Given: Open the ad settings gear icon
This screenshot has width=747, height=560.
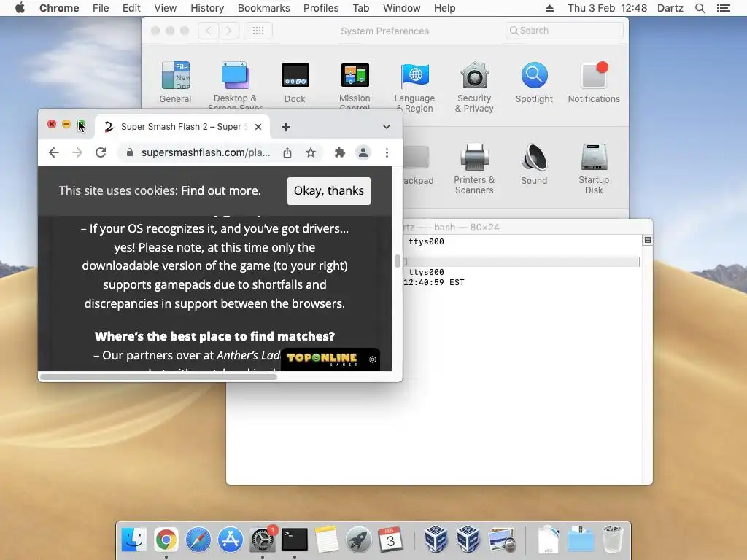Looking at the screenshot, I should tap(373, 359).
